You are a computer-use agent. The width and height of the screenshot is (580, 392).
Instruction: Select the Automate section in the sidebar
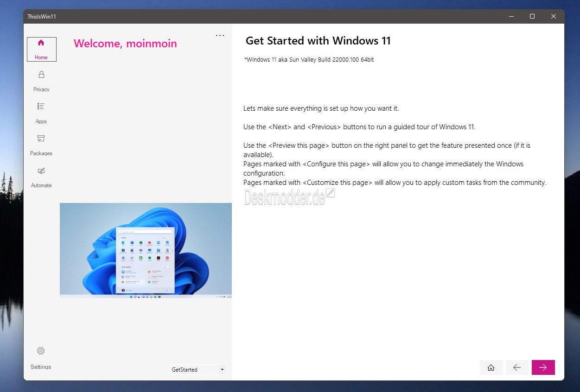pyautogui.click(x=41, y=177)
